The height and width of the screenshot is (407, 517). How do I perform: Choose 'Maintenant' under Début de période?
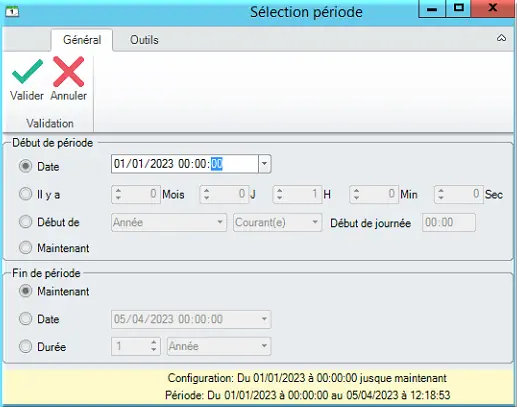25,248
